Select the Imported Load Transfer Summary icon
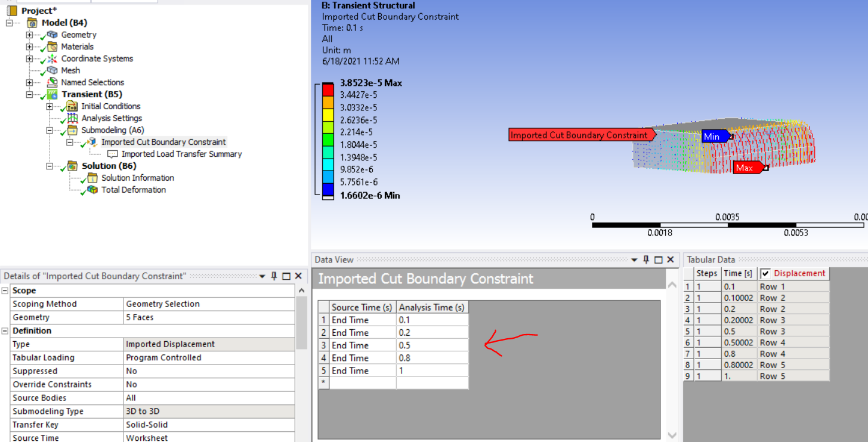The image size is (868, 442). [112, 154]
